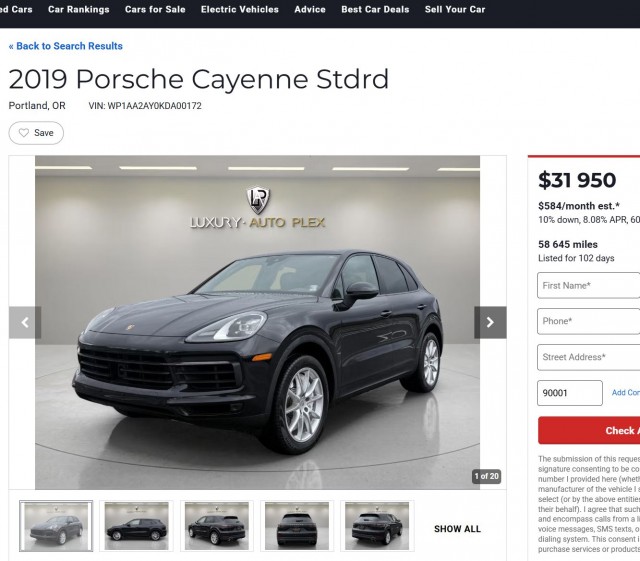Select the rear-view fourth thumbnail

coord(297,526)
